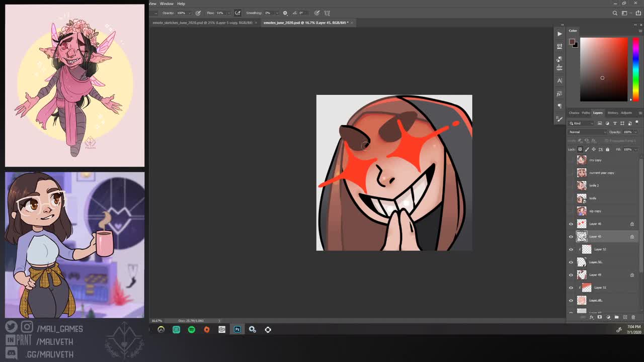Image resolution: width=644 pixels, height=362 pixels.
Task: Click the Layer 45 thumbnail
Action: coord(581,236)
